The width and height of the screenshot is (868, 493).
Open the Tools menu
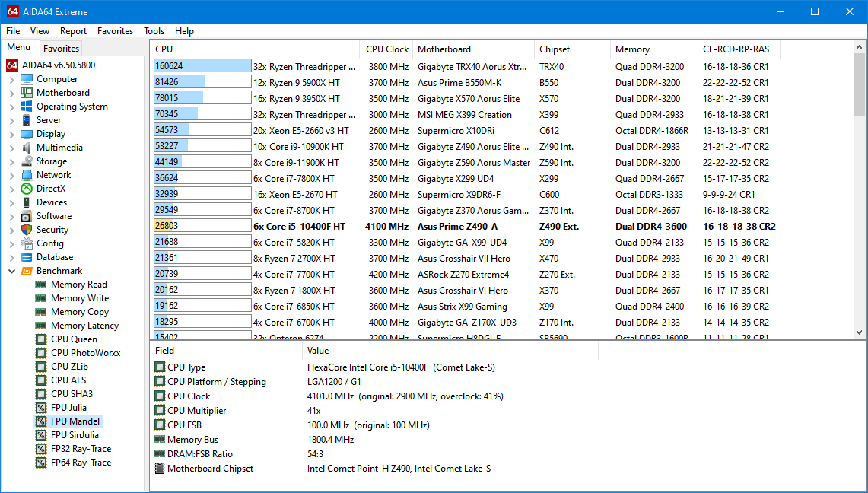click(x=154, y=31)
